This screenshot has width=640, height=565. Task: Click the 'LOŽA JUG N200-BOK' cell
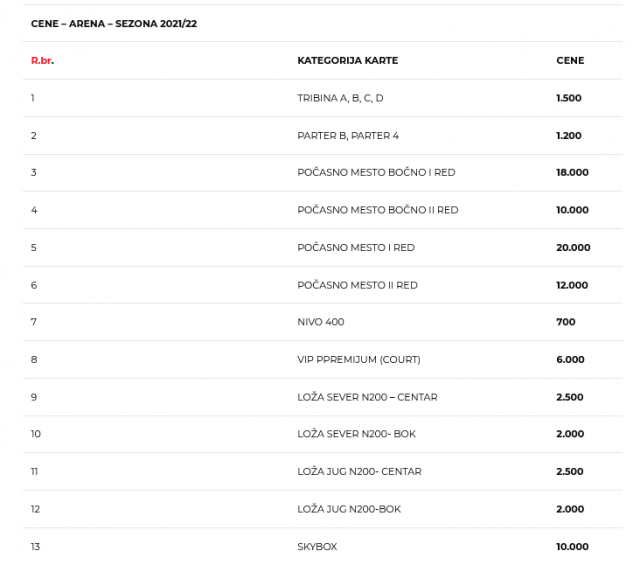pos(349,509)
